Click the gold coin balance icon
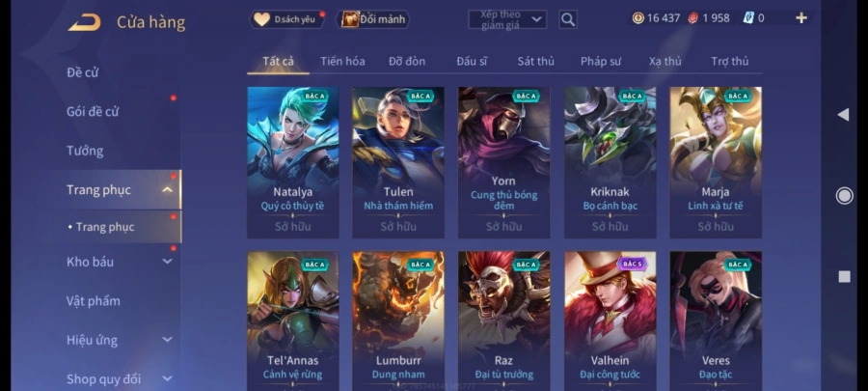Screen dimensions: 868x391 (x=638, y=18)
